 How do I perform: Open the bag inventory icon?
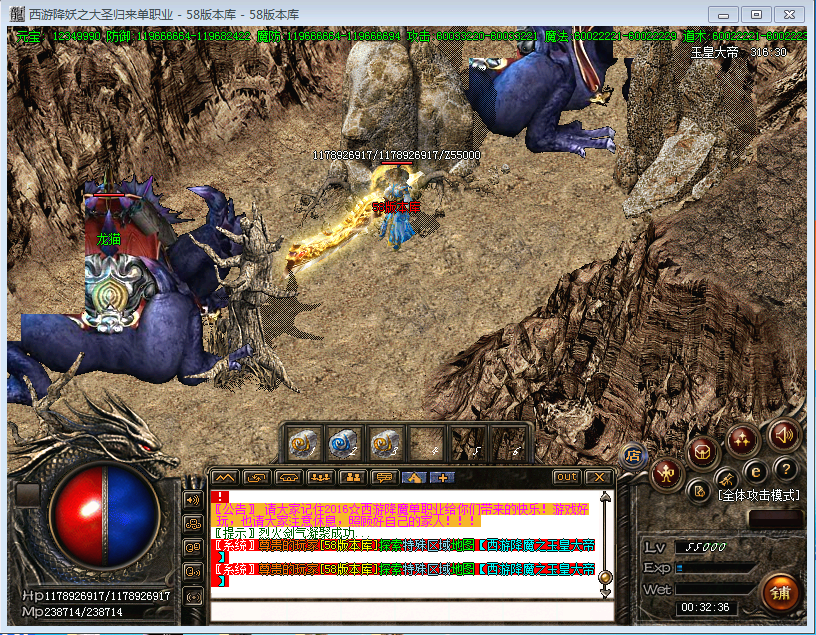[703, 453]
